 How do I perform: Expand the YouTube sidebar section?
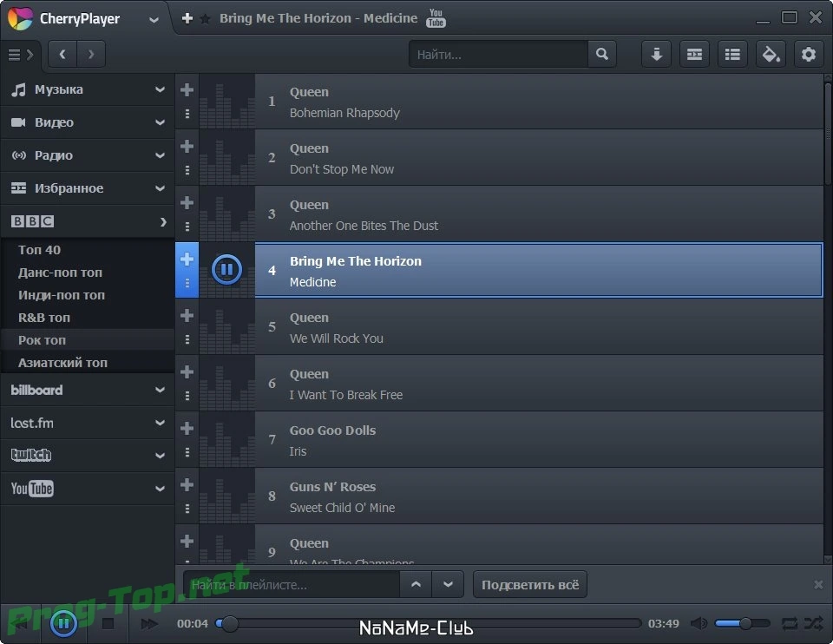pyautogui.click(x=87, y=489)
